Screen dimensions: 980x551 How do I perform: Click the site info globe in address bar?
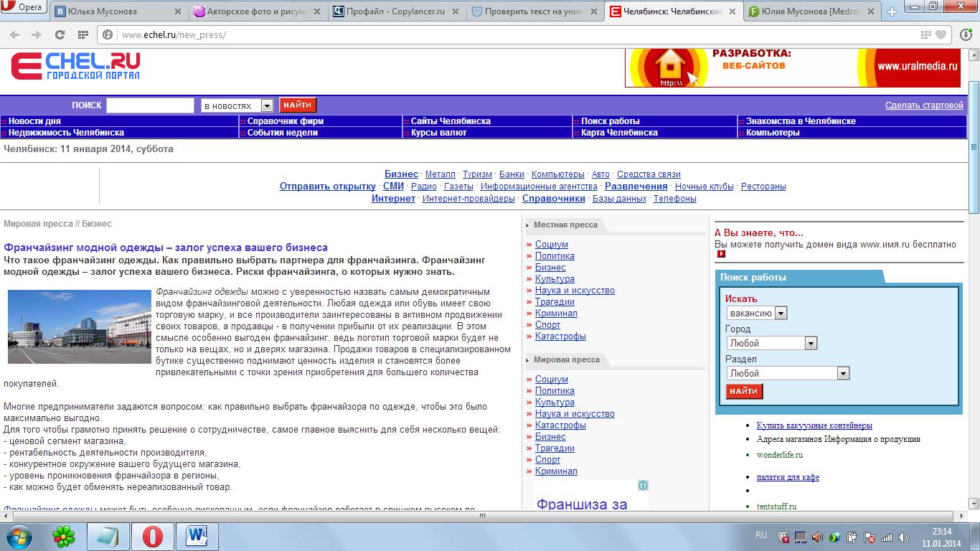(108, 34)
